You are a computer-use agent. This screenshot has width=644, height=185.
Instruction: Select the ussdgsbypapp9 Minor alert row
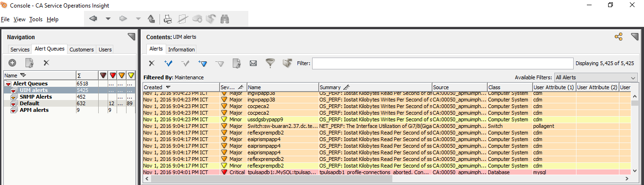pyautogui.click(x=387, y=119)
